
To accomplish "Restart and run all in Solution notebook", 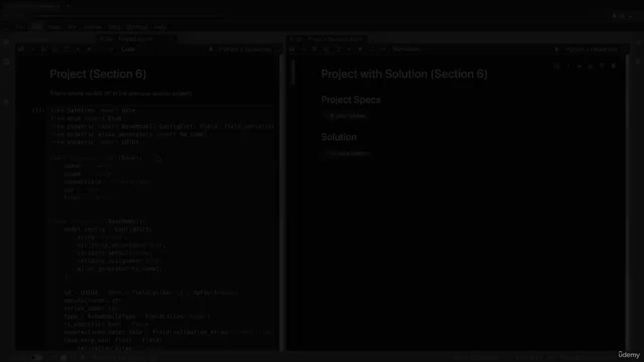I will click(x=382, y=49).
